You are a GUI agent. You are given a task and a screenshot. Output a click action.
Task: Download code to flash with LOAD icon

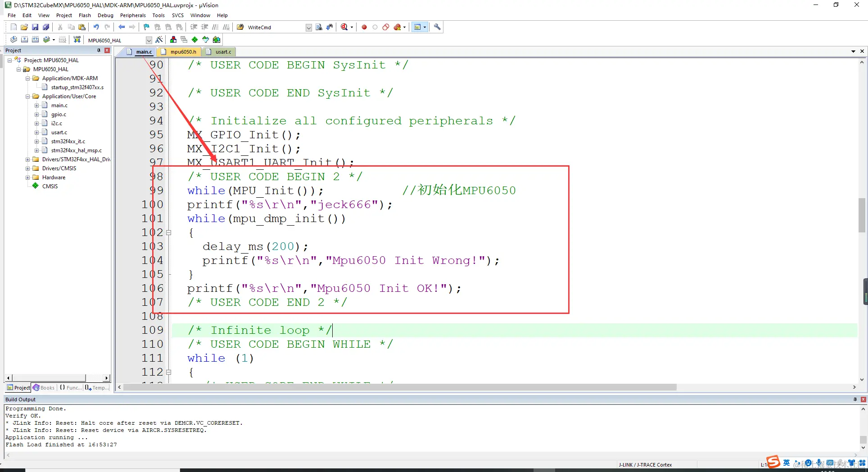pyautogui.click(x=77, y=40)
